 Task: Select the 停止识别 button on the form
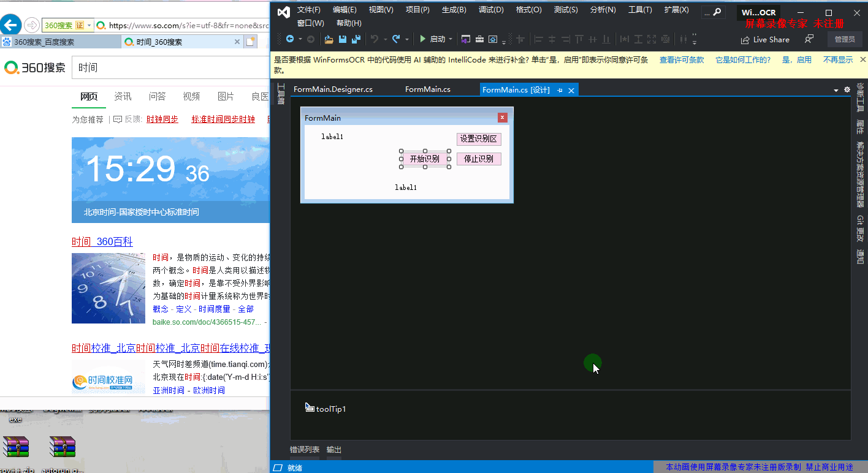pos(479,159)
